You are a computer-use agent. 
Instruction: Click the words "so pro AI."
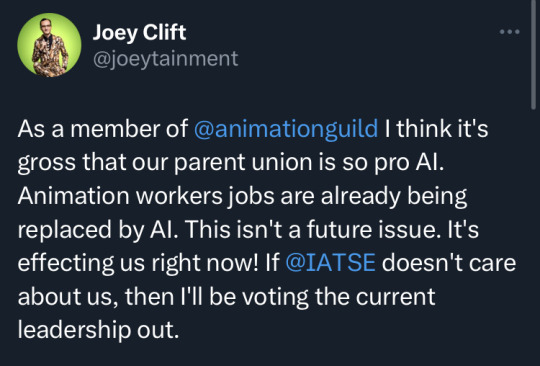(x=393, y=163)
